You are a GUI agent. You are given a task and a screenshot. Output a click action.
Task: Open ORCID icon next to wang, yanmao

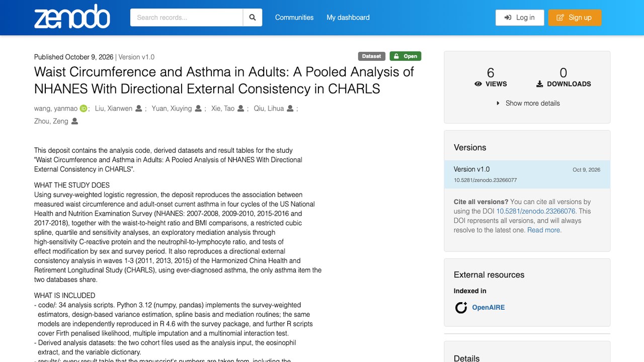click(84, 108)
